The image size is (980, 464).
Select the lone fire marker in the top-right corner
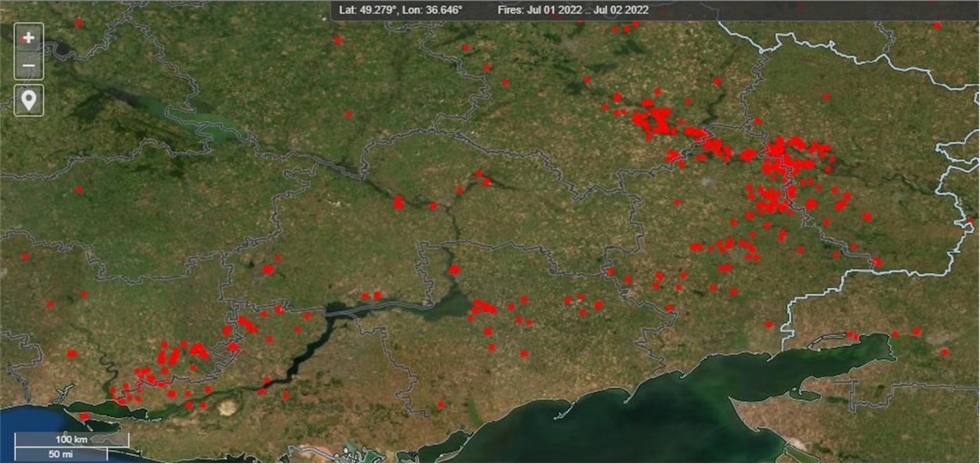click(x=937, y=26)
